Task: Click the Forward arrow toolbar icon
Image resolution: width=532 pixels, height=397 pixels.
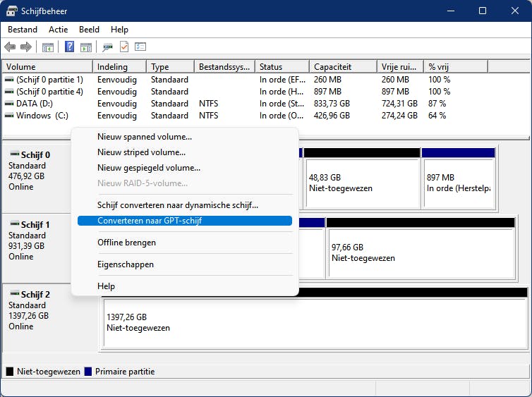Action: (26, 47)
